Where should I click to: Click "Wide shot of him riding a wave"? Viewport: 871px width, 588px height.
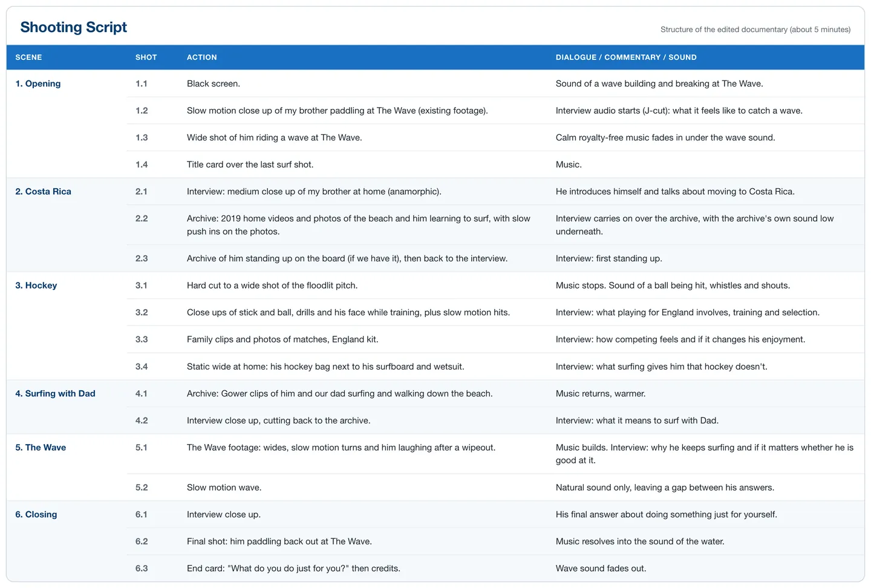click(275, 137)
